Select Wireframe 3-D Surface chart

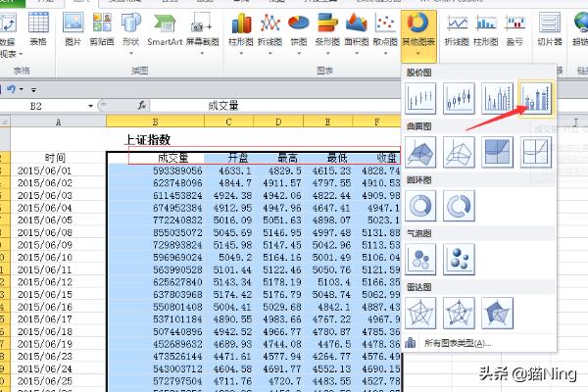459,152
